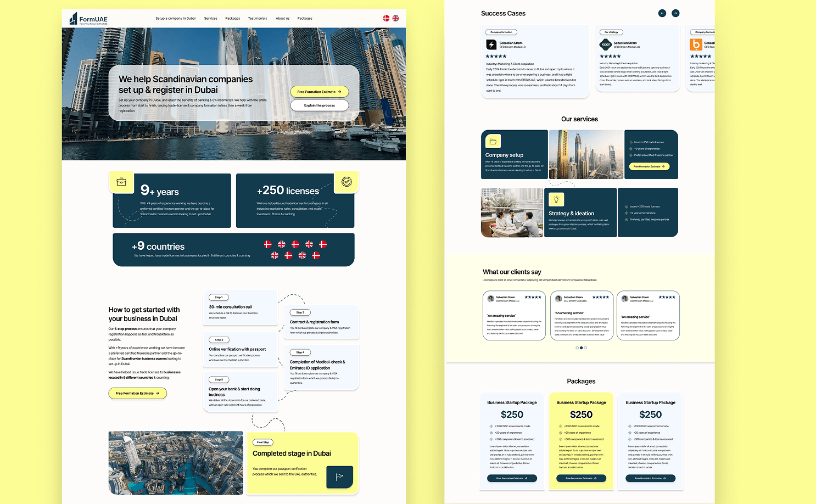Switch language with the Danish flag icon
Viewport: 816px width, 504px height.
click(386, 18)
